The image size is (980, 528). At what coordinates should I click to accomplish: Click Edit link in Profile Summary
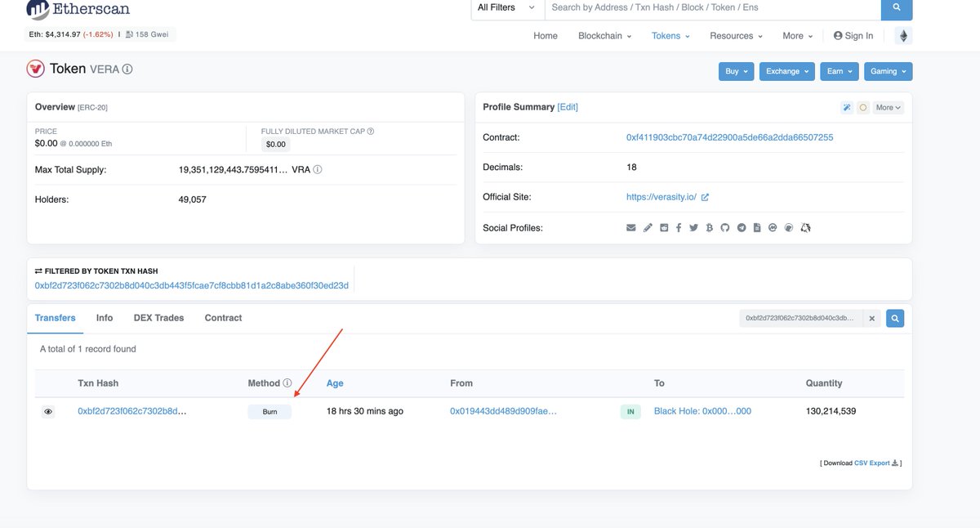(x=568, y=107)
